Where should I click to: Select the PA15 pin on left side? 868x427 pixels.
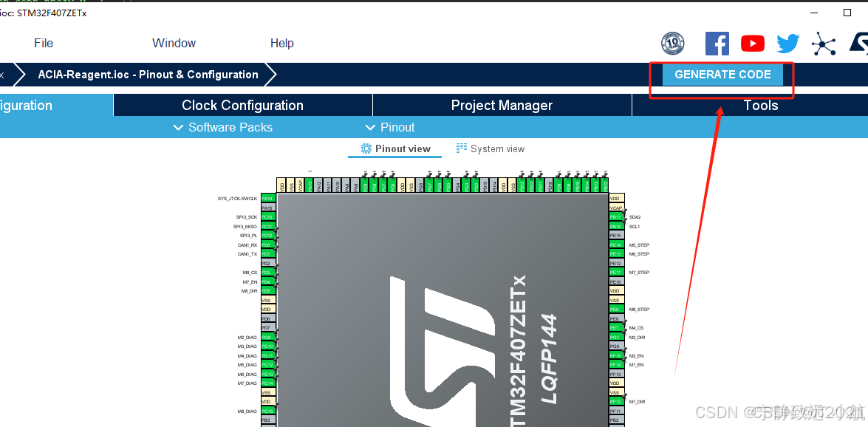(x=268, y=208)
